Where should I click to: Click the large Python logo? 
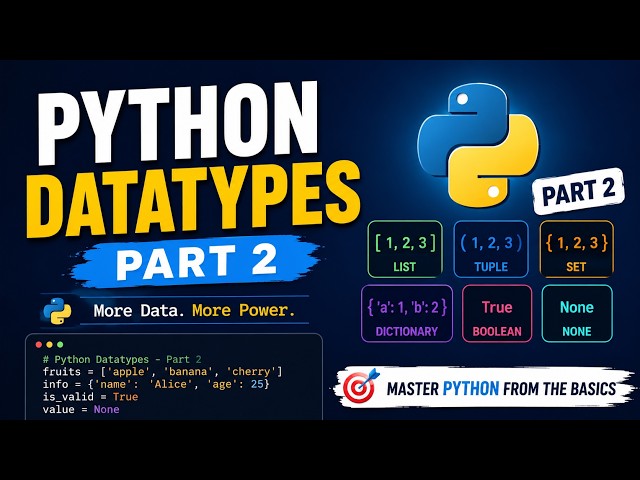pos(478,146)
